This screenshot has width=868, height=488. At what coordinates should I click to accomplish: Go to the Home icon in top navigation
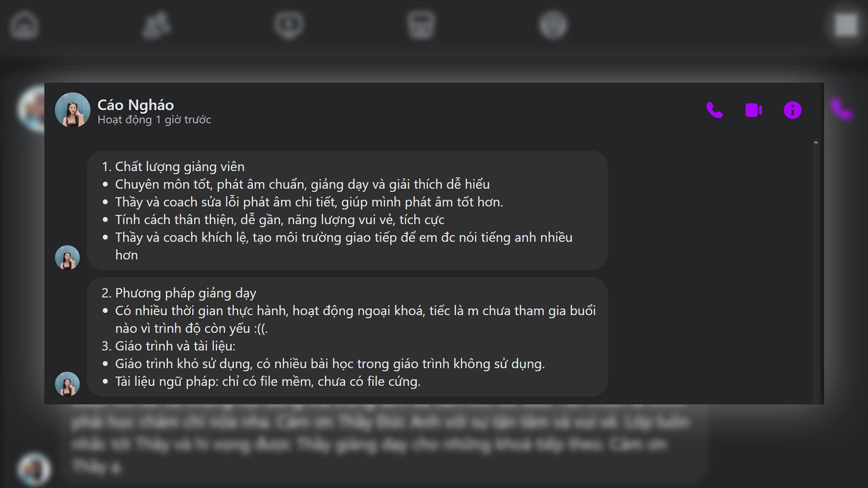pyautogui.click(x=24, y=24)
